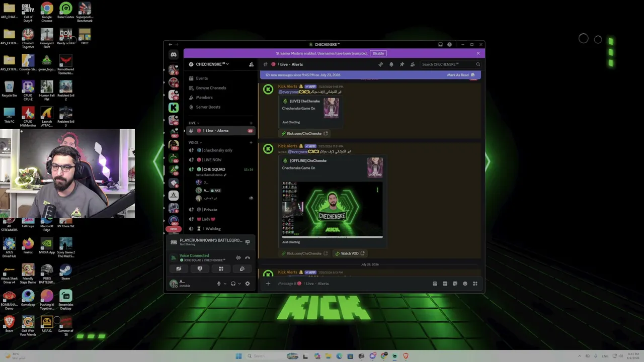Click the Watch VOD button

(350, 253)
